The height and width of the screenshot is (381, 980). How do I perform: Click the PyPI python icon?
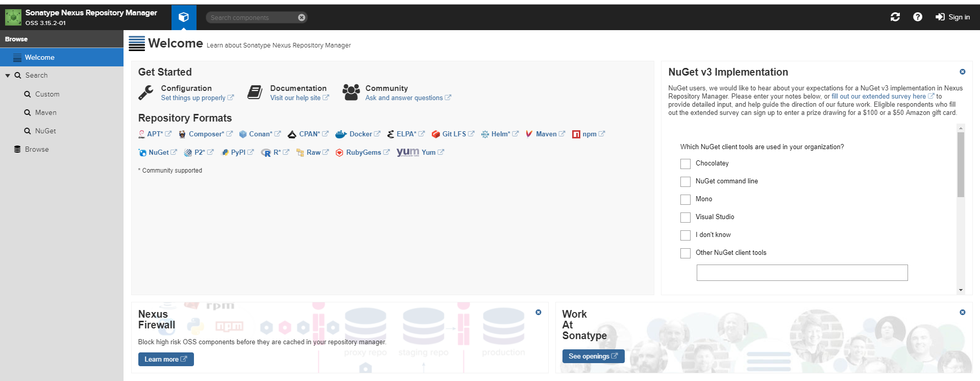pyautogui.click(x=225, y=153)
